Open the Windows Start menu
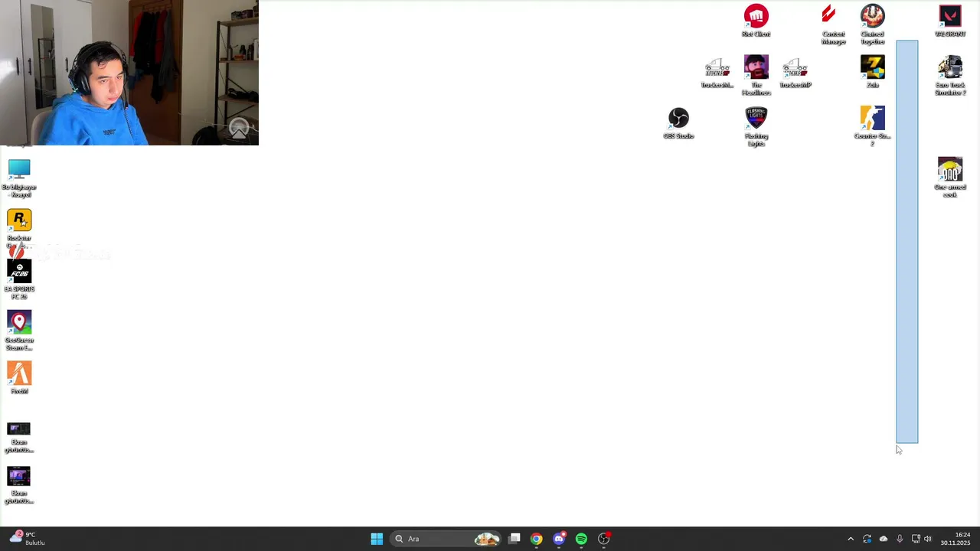This screenshot has width=980, height=551. coord(377,539)
